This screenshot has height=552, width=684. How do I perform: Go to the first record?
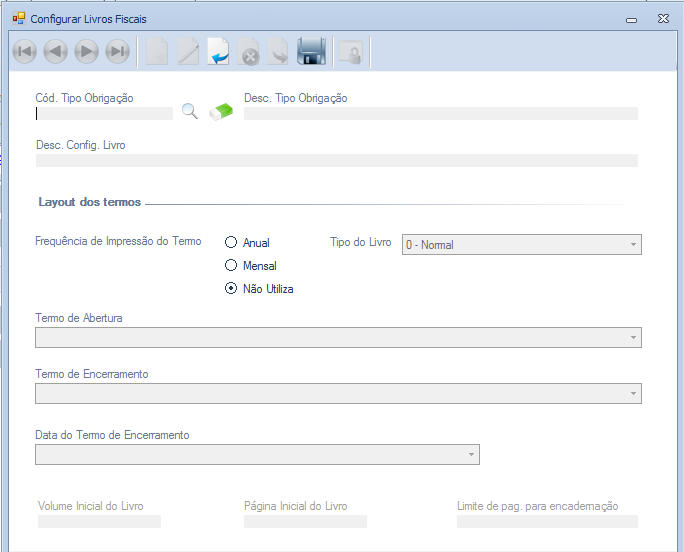pos(24,52)
